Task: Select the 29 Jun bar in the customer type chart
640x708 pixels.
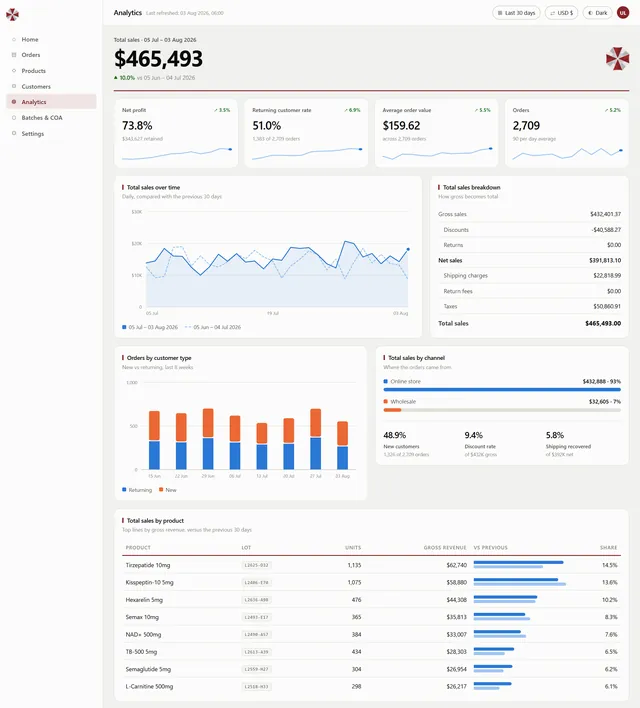Action: pos(208,439)
